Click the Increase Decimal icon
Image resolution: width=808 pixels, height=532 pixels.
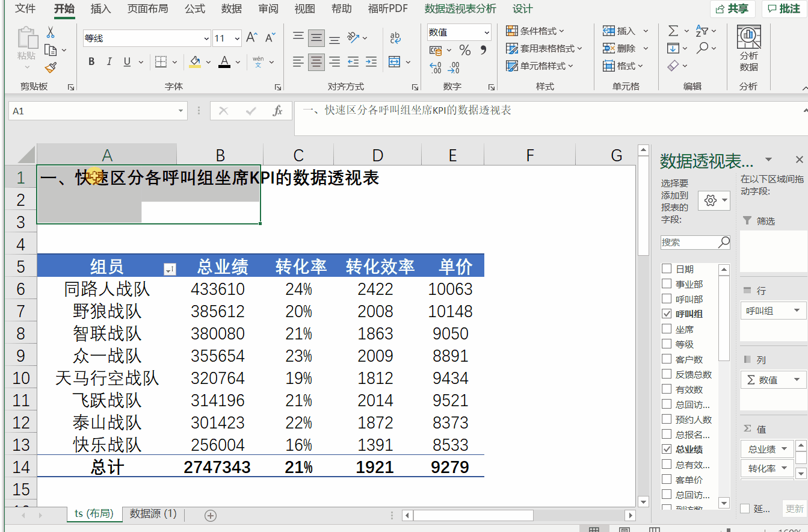click(436, 67)
